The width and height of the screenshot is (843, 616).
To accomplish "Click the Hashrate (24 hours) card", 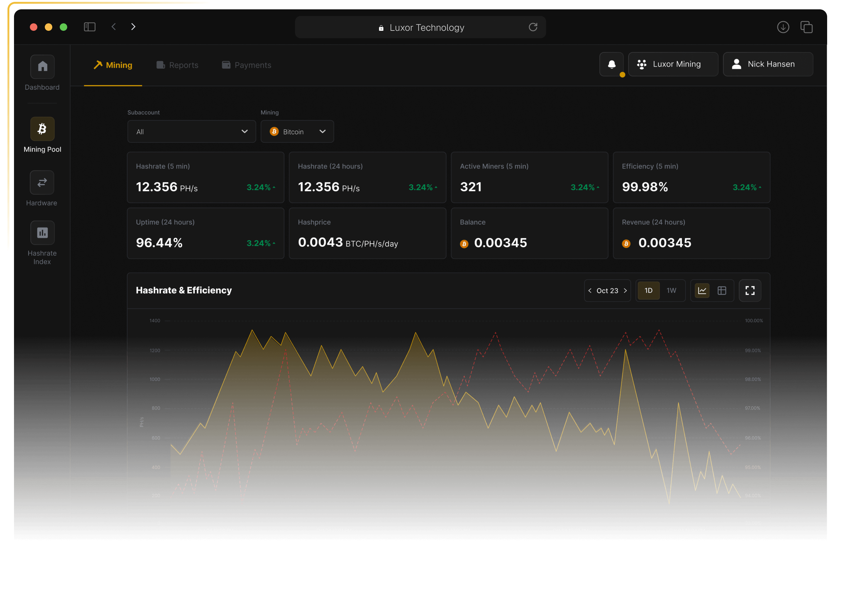I will [368, 178].
